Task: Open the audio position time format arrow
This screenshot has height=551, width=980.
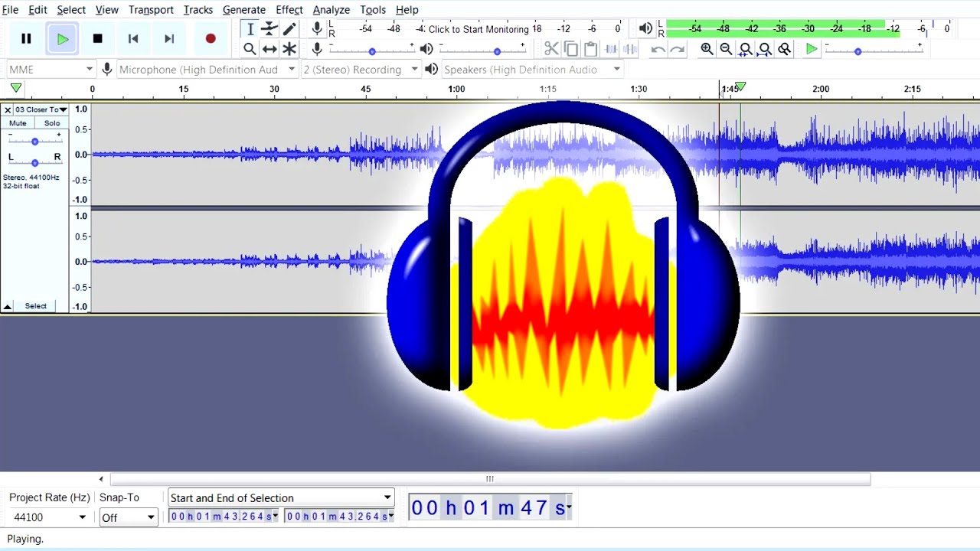Action: coord(569,507)
